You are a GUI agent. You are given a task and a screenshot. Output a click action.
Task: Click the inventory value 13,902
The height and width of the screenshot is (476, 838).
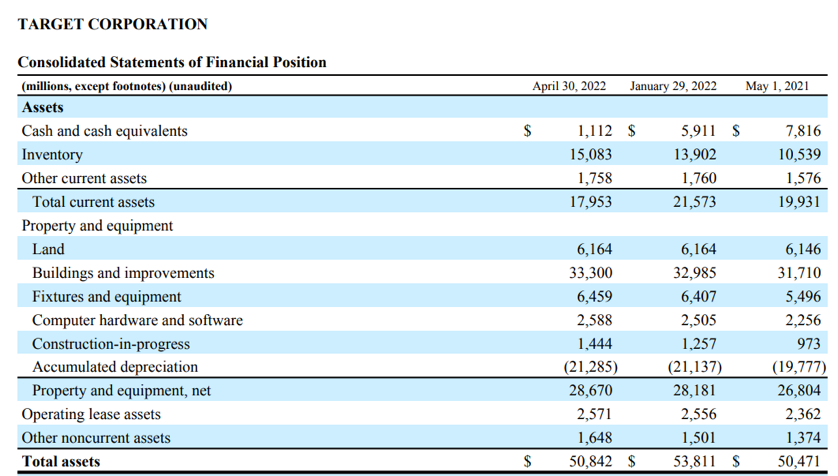tap(695, 154)
